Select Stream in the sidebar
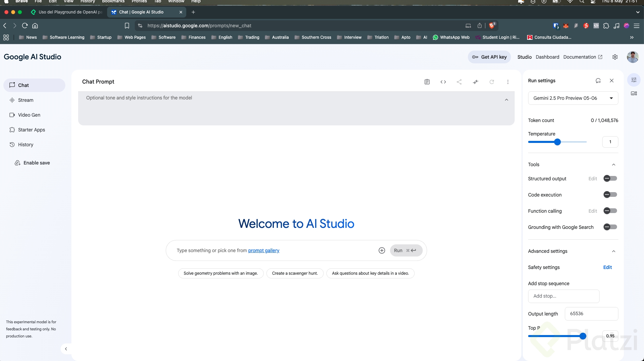The height and width of the screenshot is (361, 644). pyautogui.click(x=34, y=100)
